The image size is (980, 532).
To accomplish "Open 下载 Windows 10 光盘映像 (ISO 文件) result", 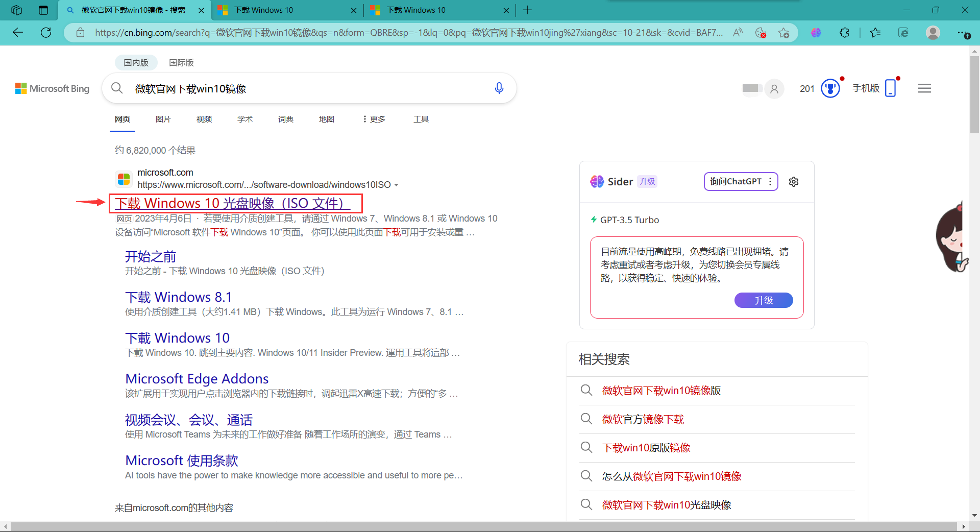I will pos(232,203).
